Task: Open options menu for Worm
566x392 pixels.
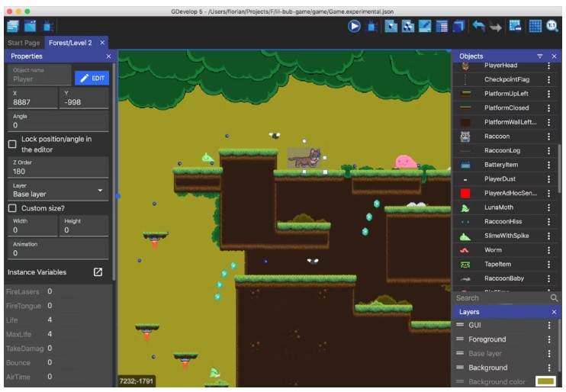Action: click(548, 250)
